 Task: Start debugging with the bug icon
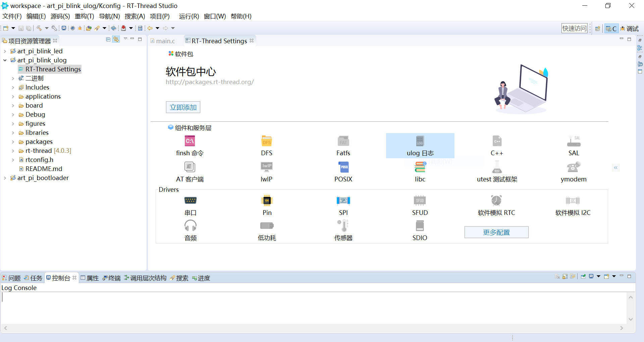click(x=80, y=28)
